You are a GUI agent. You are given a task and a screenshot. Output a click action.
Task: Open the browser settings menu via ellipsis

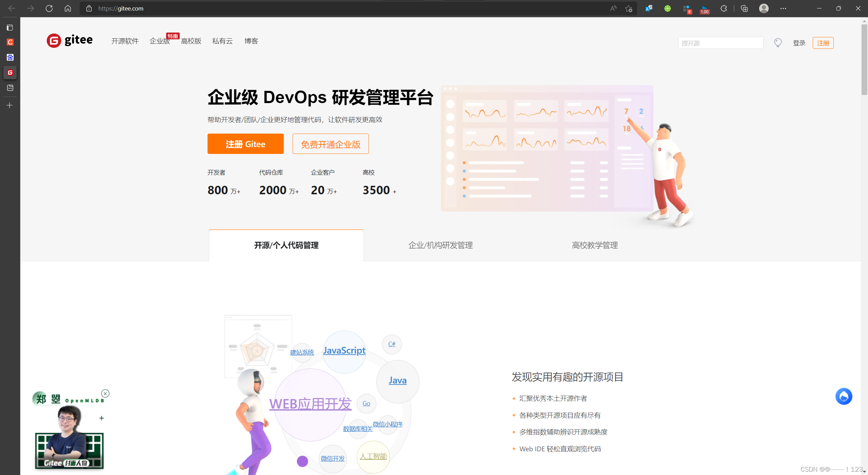click(783, 8)
